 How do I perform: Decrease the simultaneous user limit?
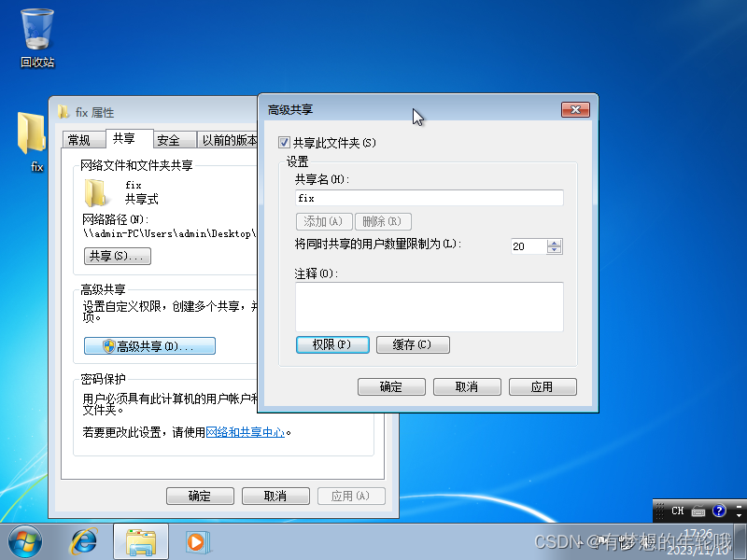[554, 250]
